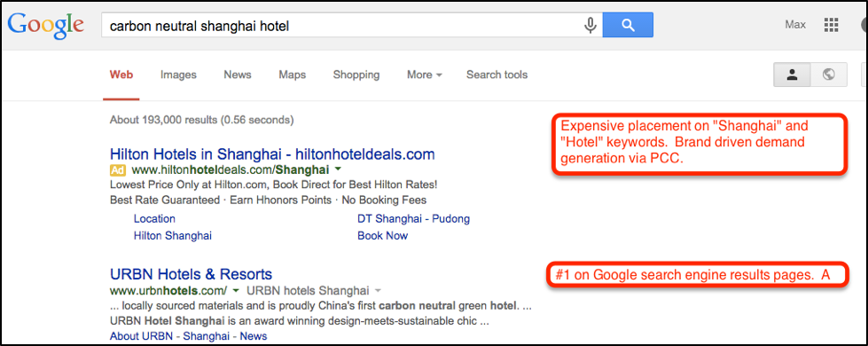Image resolution: width=868 pixels, height=346 pixels.
Task: Expand Hilton ad URL dropdown arrow
Action: (338, 169)
